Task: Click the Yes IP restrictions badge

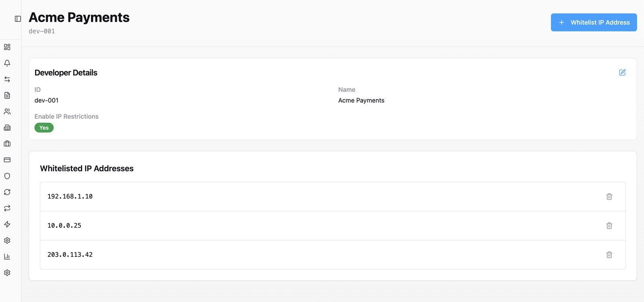Action: tap(44, 128)
